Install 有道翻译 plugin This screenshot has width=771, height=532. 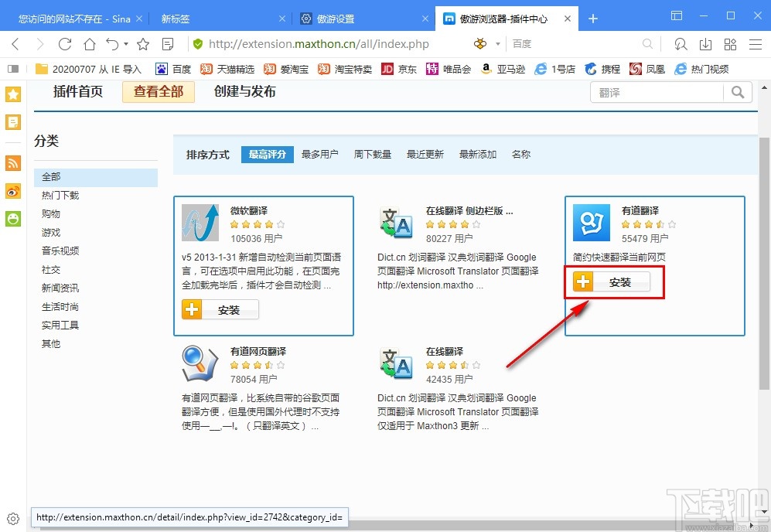[611, 282]
